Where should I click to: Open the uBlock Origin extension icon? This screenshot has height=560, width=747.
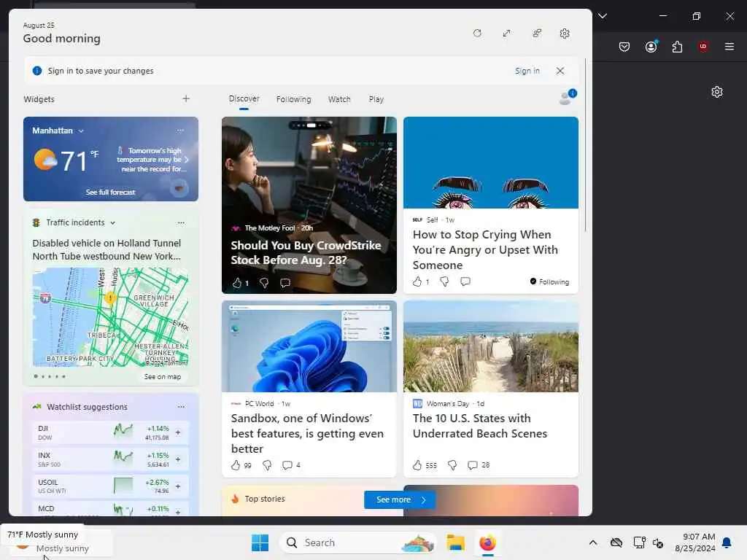(703, 46)
